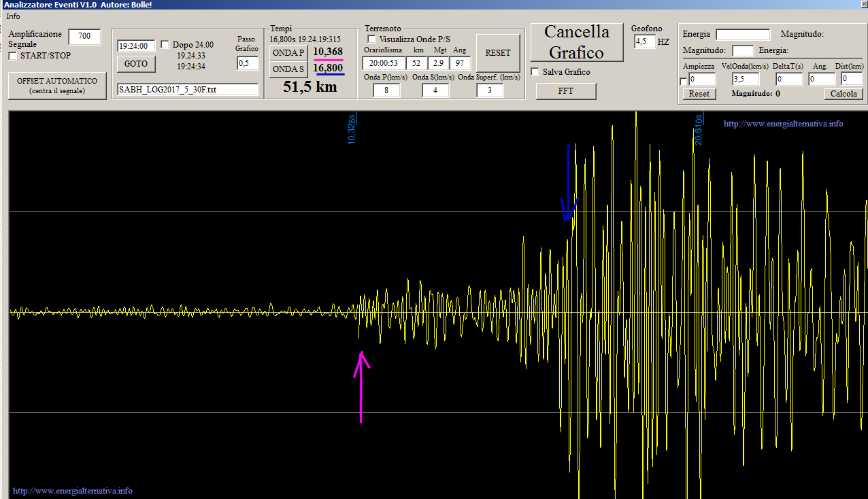
Task: Click the Mgt field showing 2.9
Action: coord(439,63)
